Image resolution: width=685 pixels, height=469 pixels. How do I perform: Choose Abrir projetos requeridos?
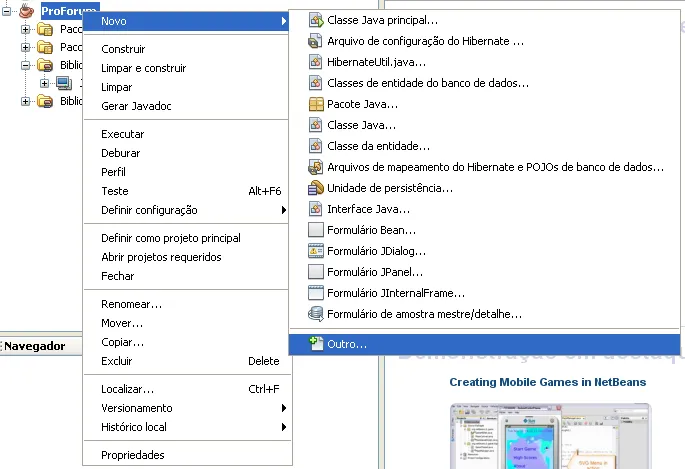point(188,257)
